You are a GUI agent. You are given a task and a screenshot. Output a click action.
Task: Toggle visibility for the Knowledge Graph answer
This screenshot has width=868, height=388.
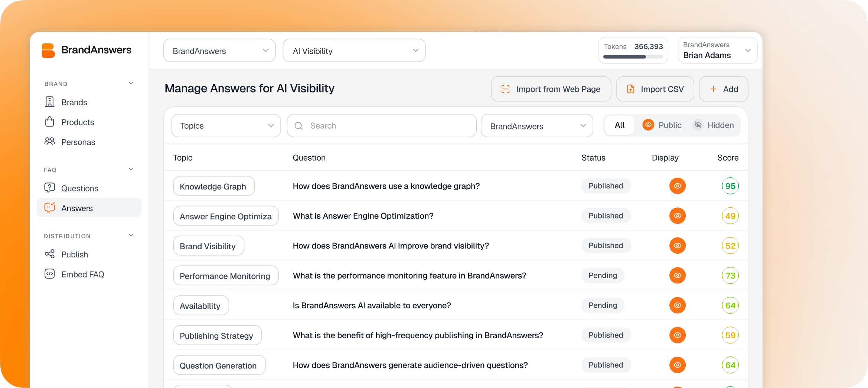677,186
